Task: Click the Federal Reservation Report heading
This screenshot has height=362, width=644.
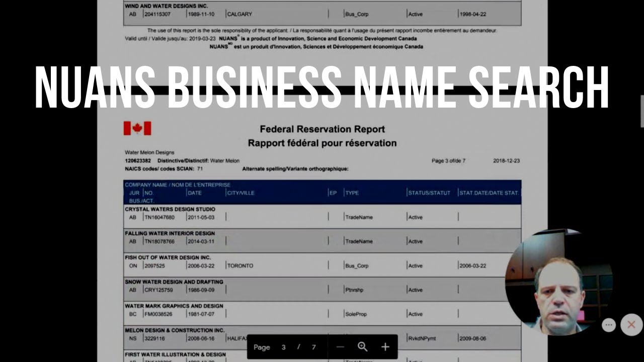Action: point(323,129)
